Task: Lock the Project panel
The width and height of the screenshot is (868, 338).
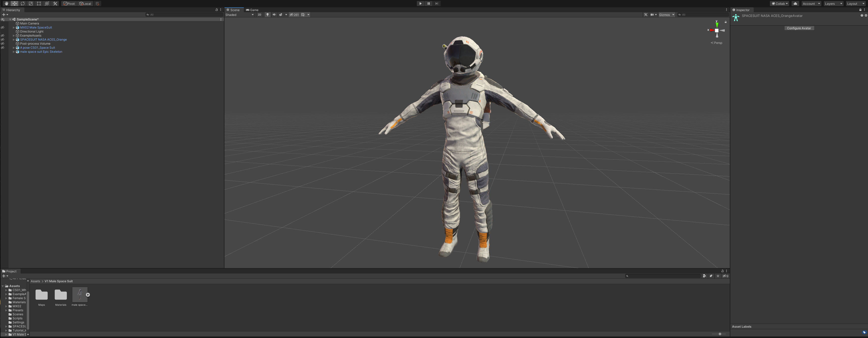Action: tap(722, 271)
